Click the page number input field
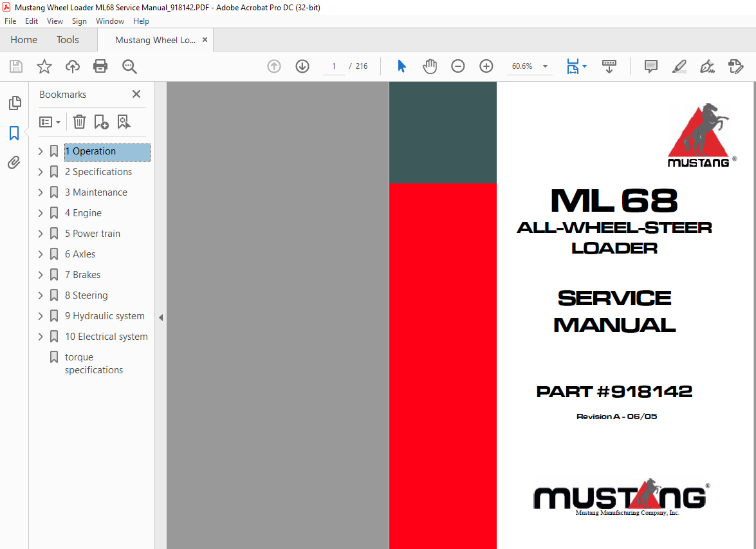Screen dimensions: 756x549 334,66
